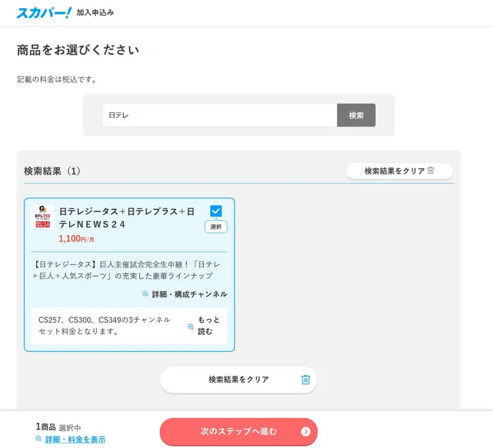Proceed with 次のステップへ進む button
This screenshot has height=448, width=493.
coord(238,431)
